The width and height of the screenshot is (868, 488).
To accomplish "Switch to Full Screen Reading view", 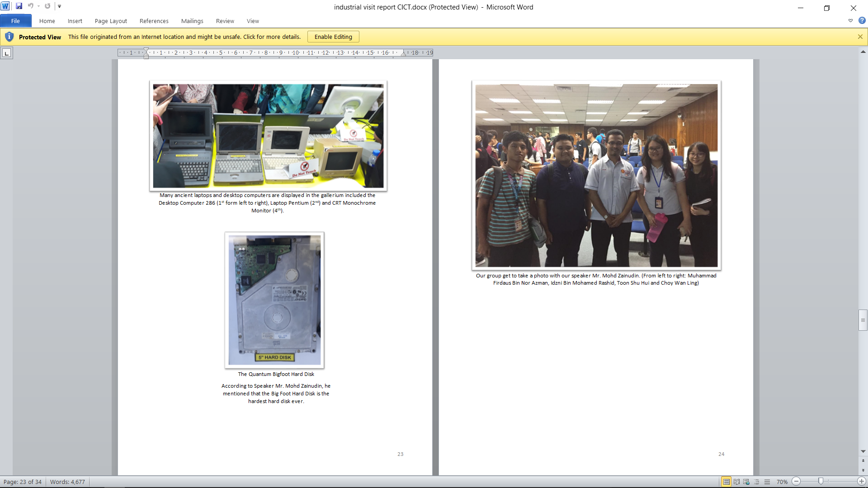I will (x=736, y=482).
